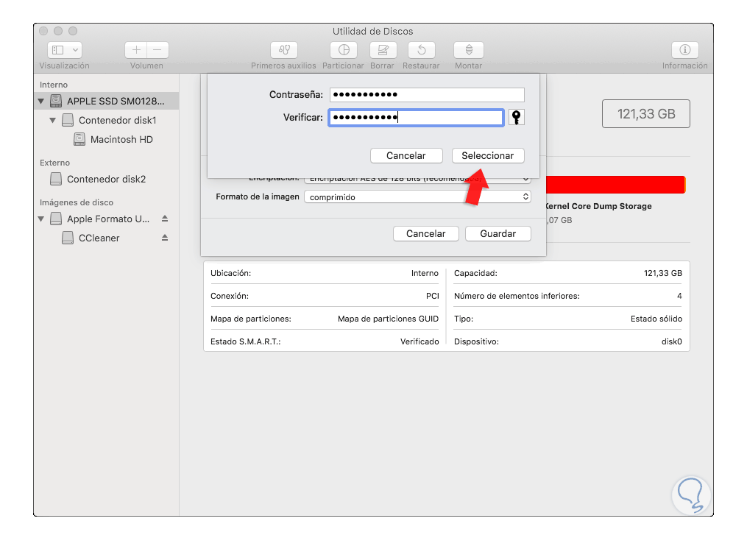Open the Formato de la imagen dropdown
This screenshot has width=747, height=560.
417,196
